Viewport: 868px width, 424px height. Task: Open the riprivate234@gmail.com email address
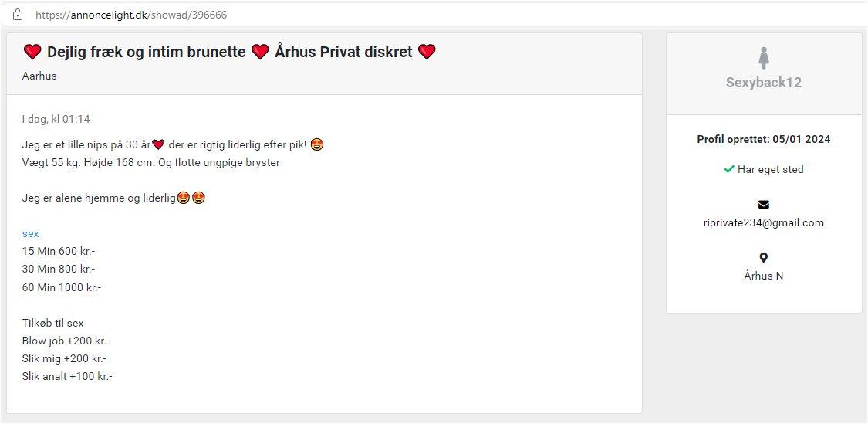[x=763, y=222]
